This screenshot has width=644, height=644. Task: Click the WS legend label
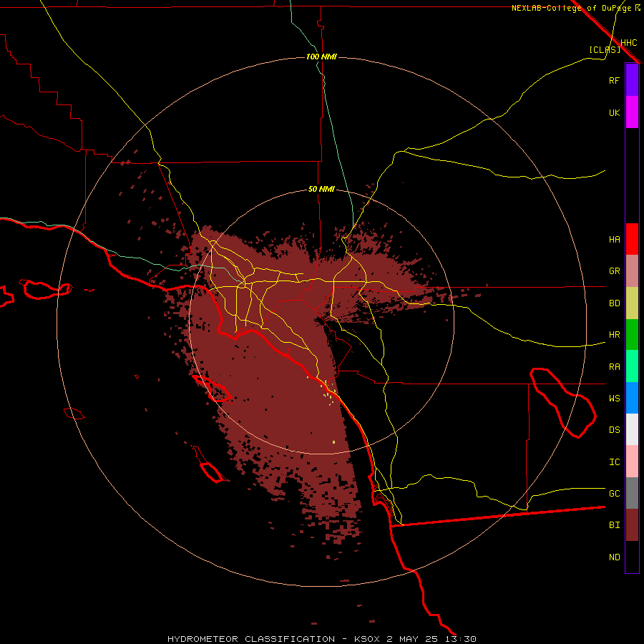614,398
